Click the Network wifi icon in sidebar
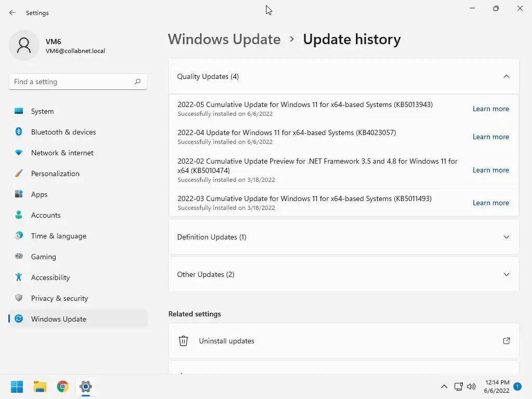The image size is (532, 399). 19,153
